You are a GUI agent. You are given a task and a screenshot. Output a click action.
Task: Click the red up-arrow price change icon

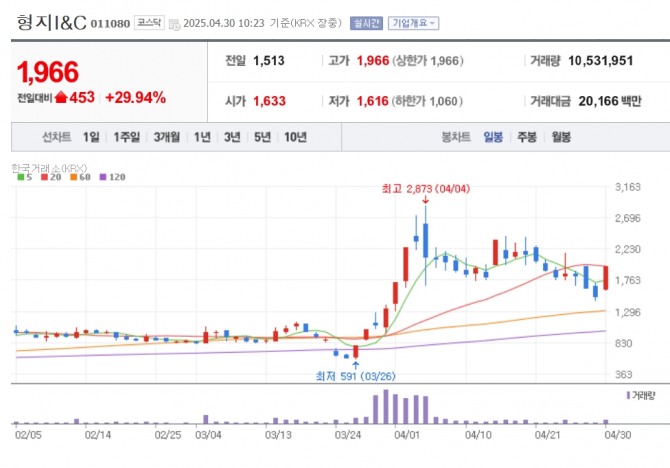62,97
